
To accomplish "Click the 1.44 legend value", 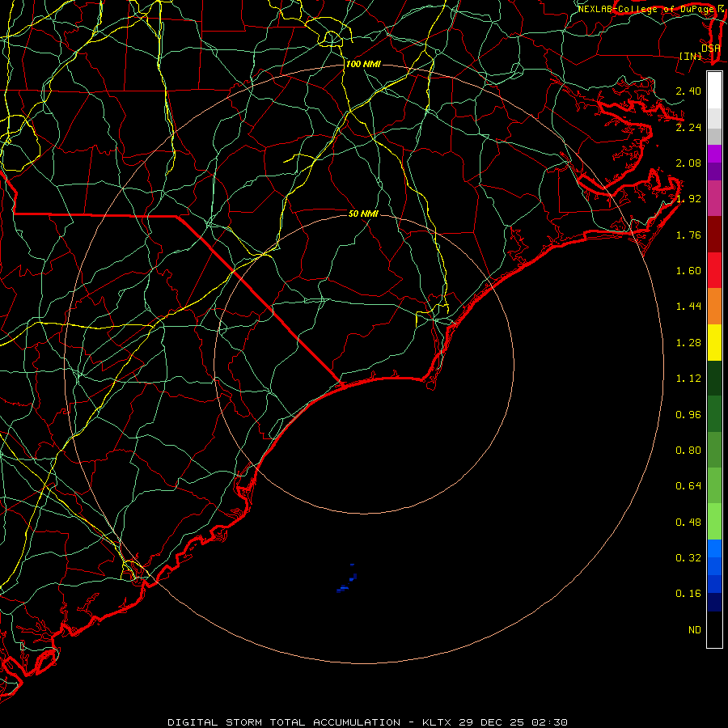I will (688, 307).
